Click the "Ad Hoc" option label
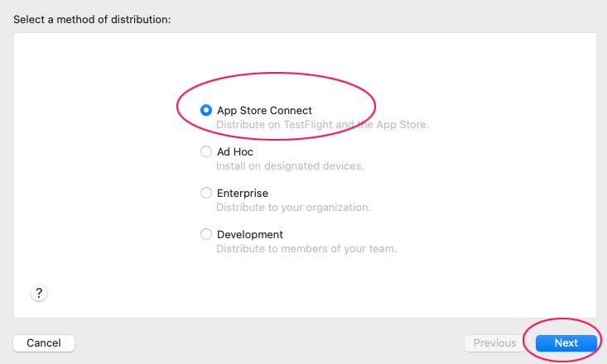The image size is (607, 364). [235, 151]
